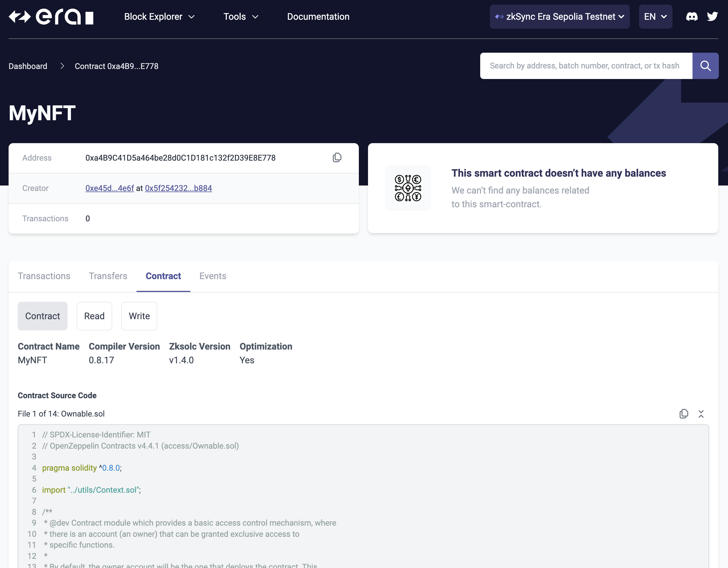Go back to the Dashboard breadcrumb

[28, 66]
